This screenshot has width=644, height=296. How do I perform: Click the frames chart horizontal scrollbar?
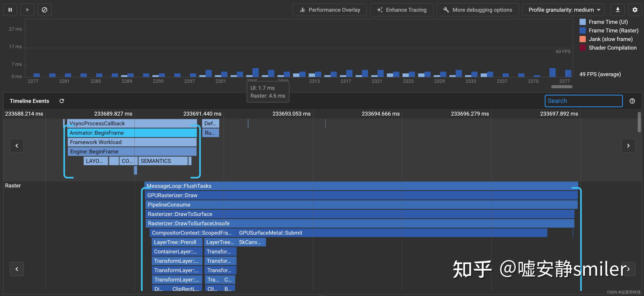coord(562,87)
